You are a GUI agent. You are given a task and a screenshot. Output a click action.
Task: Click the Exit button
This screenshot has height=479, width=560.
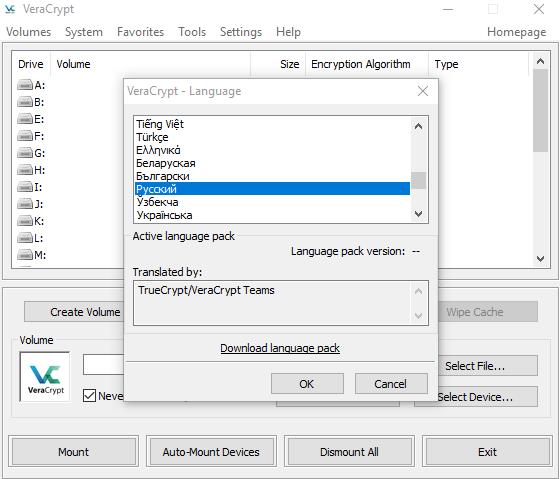[x=487, y=452]
